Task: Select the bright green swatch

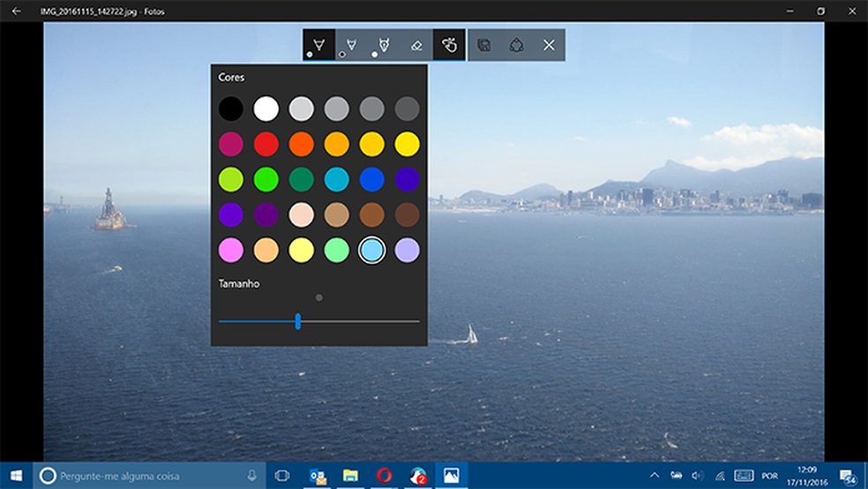Action: coord(266,179)
